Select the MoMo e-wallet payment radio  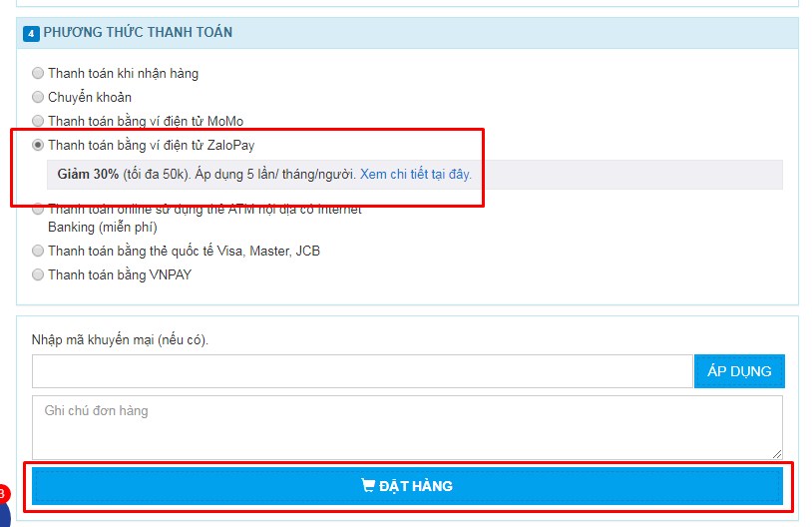pos(38,121)
